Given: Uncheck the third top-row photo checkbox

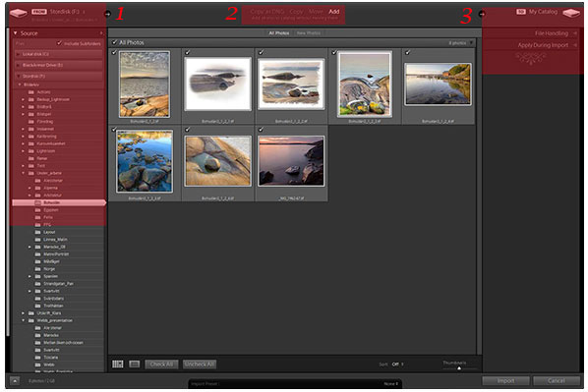Looking at the screenshot, I should [x=261, y=52].
